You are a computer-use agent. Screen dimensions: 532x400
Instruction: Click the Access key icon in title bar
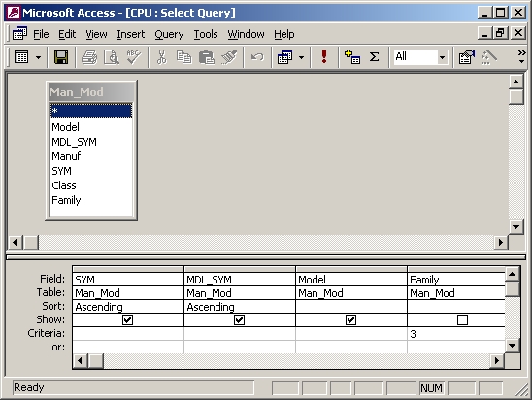click(x=14, y=13)
